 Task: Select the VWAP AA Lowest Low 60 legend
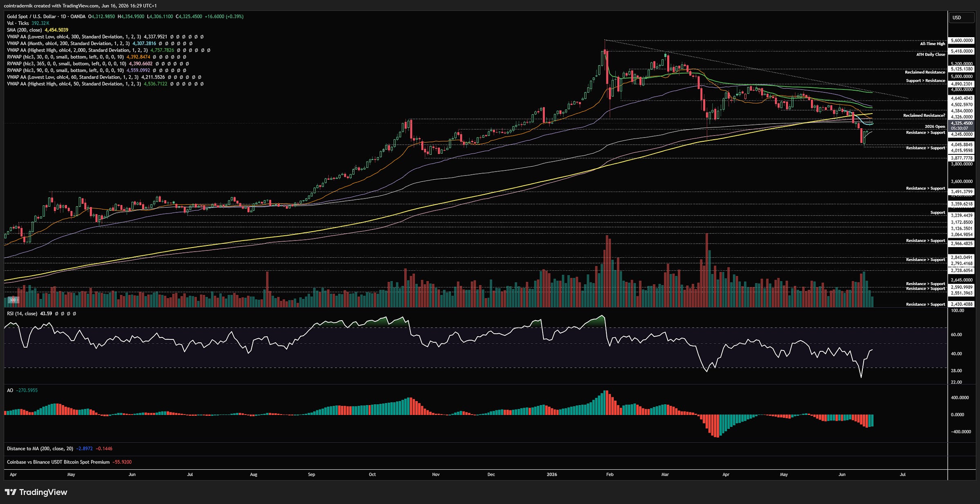73,77
